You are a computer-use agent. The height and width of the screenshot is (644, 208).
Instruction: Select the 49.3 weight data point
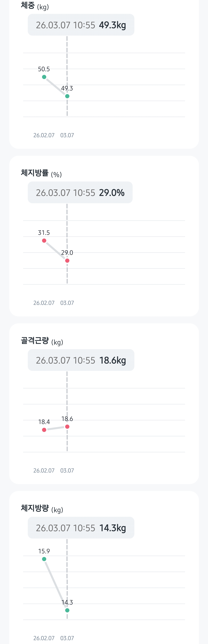(x=67, y=96)
